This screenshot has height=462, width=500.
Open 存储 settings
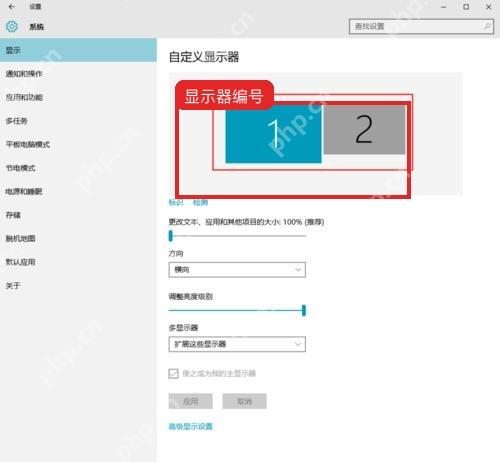tap(78, 215)
